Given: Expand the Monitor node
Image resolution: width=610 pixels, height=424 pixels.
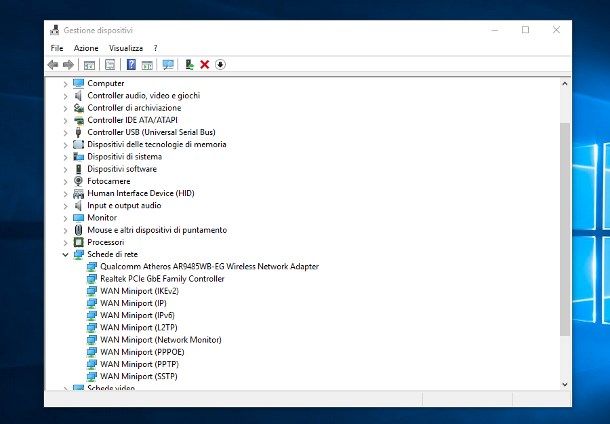Looking at the screenshot, I should 65,218.
